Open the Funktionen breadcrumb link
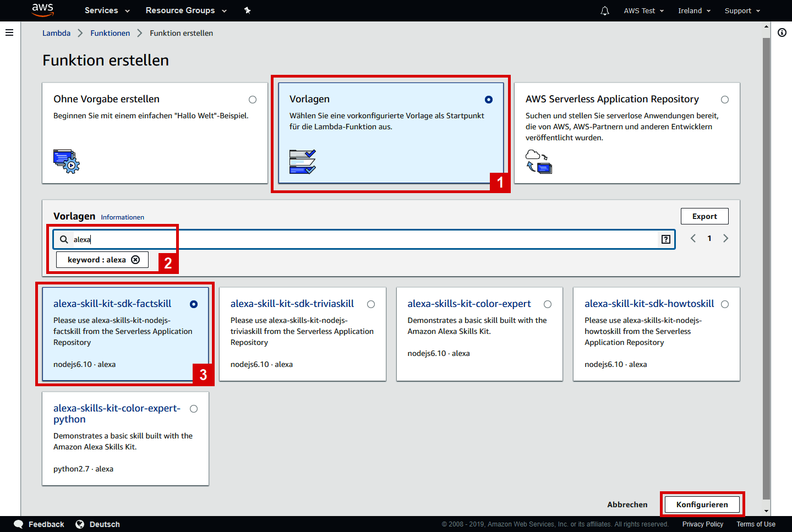 [x=110, y=33]
